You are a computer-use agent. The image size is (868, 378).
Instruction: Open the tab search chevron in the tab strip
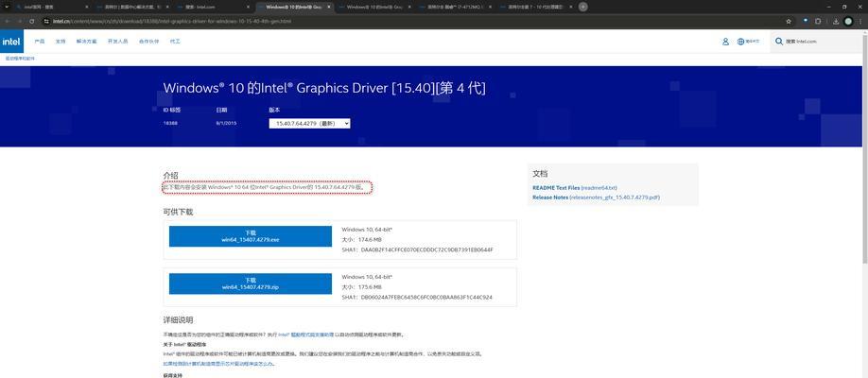pyautogui.click(x=7, y=7)
